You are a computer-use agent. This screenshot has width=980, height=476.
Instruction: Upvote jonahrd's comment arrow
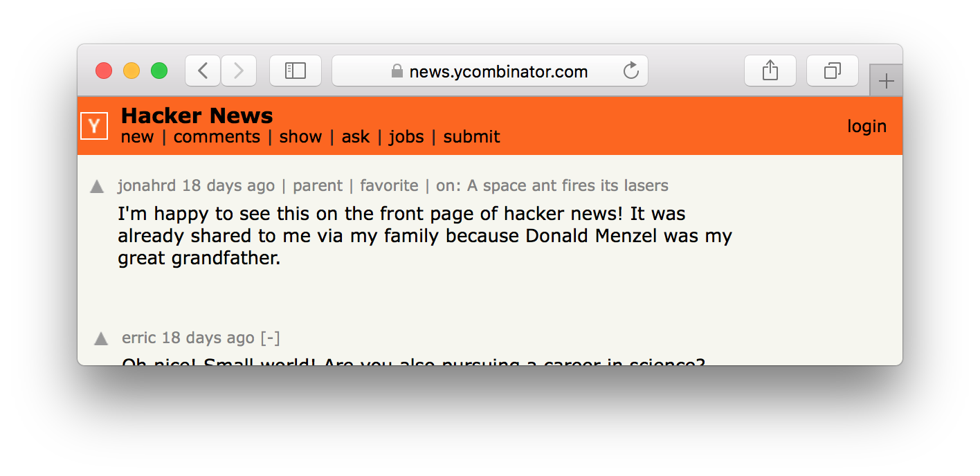(97, 187)
